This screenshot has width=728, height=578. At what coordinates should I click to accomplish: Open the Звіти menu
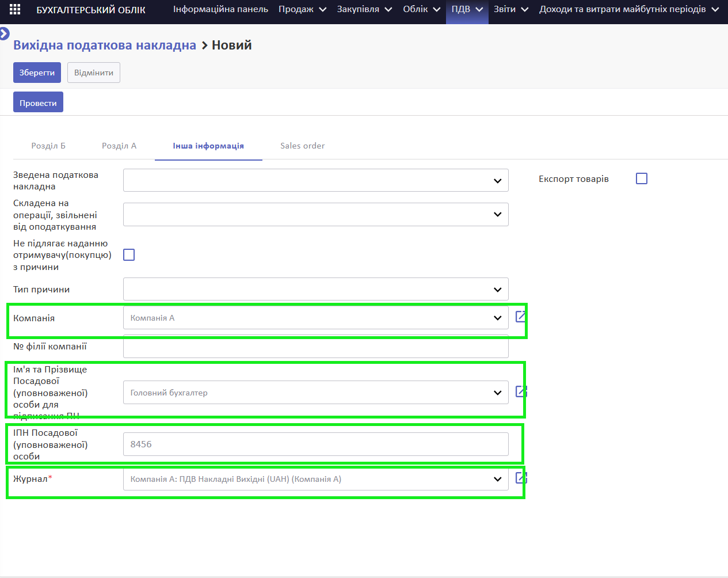[x=511, y=9]
